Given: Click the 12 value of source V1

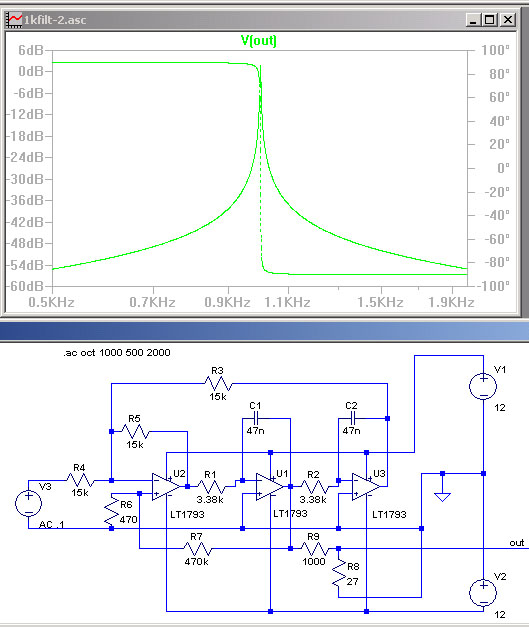Looking at the screenshot, I should coord(500,408).
